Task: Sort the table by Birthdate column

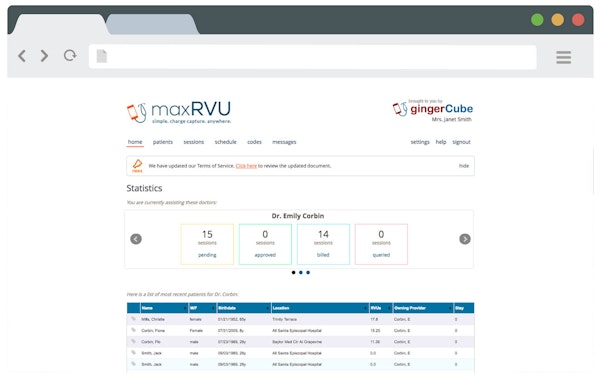Action: 244,308
